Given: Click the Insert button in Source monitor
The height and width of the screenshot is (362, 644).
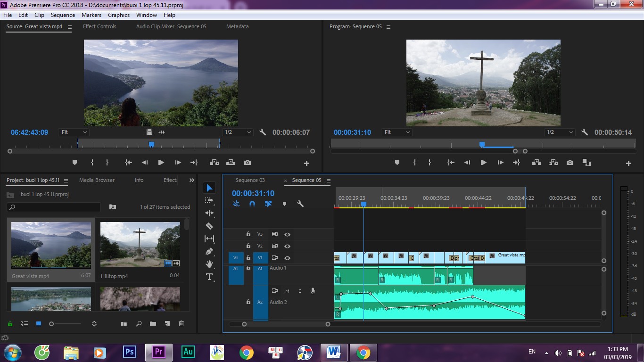Looking at the screenshot, I should [x=214, y=163].
